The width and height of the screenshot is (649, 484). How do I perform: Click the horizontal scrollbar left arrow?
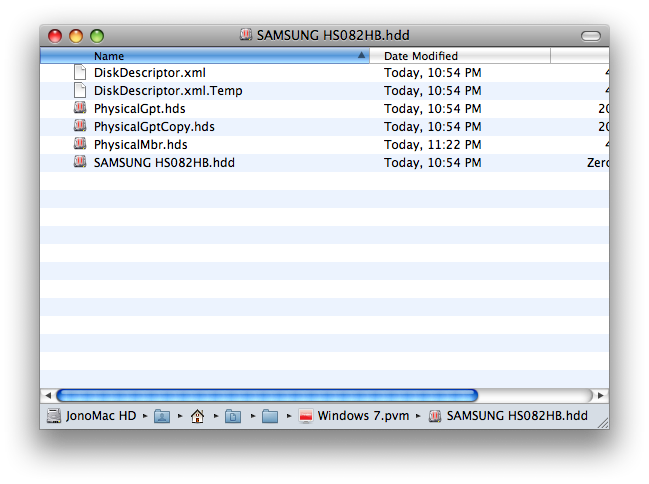[x=48, y=395]
